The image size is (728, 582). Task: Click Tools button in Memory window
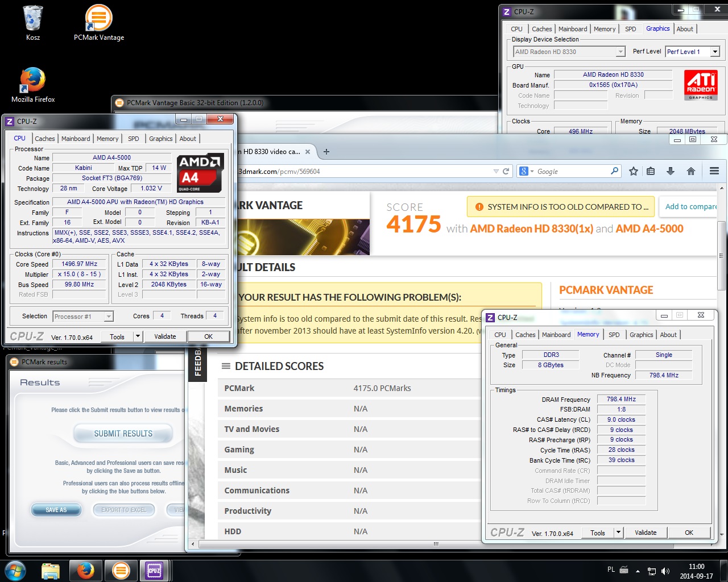tap(598, 533)
